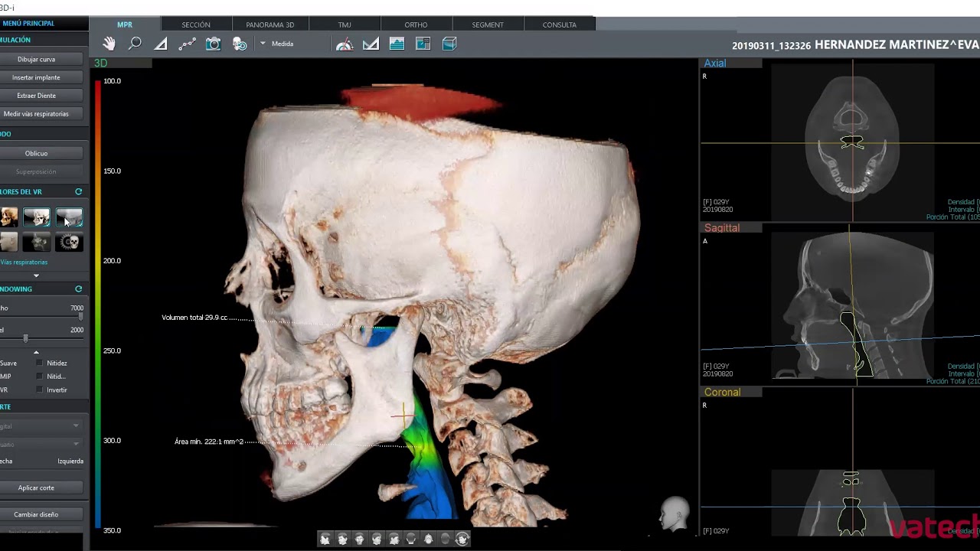Tick the truncated "Nitid..." checkbox
The height and width of the screenshot is (551, 980).
[40, 377]
